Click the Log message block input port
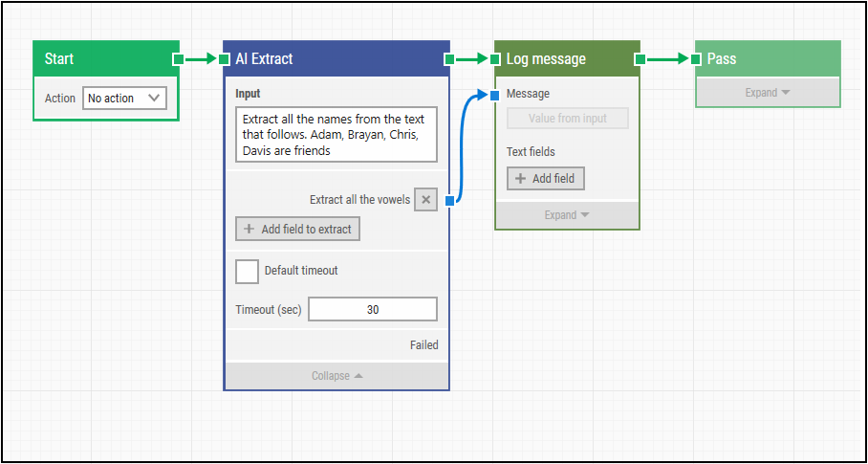The width and height of the screenshot is (868, 464). coord(495,59)
